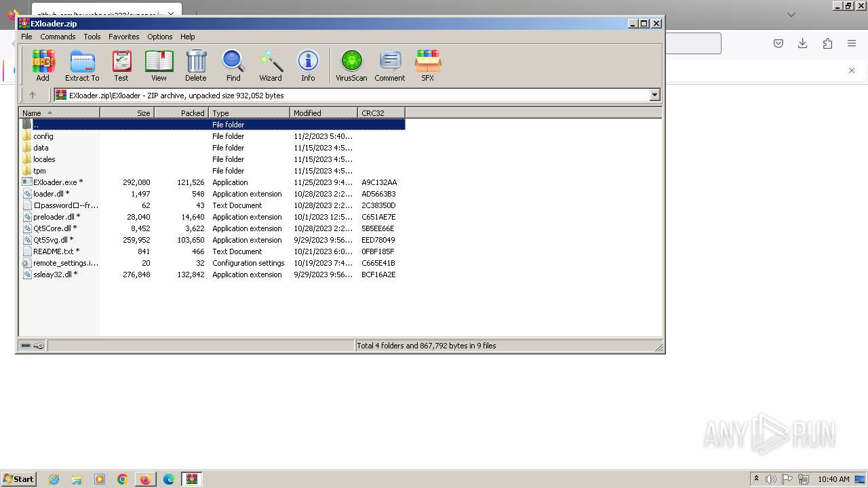Select the config folder
The image size is (868, 488).
pos(212,136)
